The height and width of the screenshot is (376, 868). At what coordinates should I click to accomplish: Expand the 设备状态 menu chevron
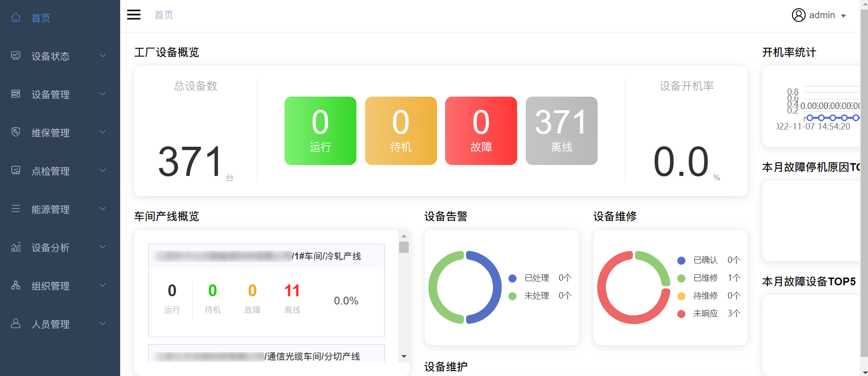103,56
